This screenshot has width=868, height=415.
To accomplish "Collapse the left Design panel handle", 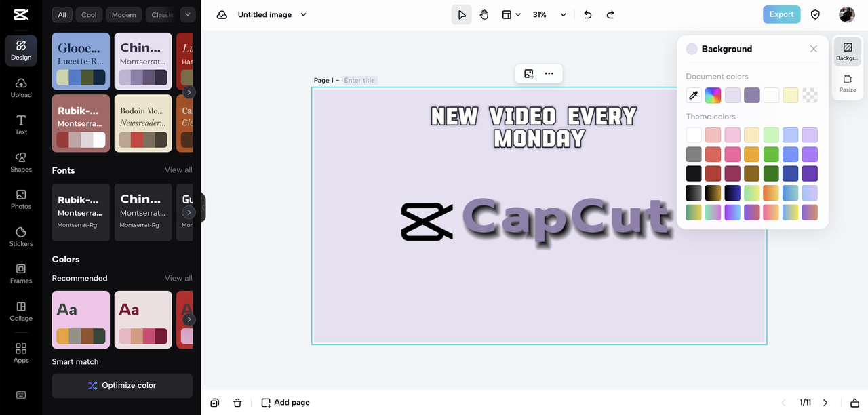I will (203, 207).
